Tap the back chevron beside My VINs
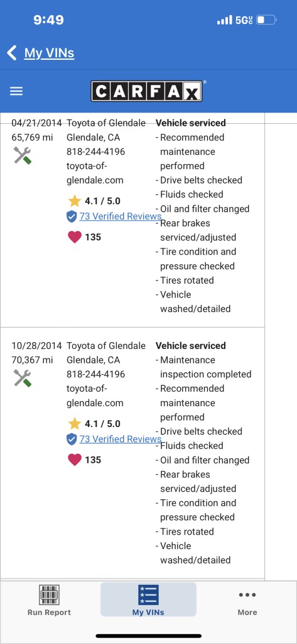The height and width of the screenshot is (644, 297). (12, 53)
